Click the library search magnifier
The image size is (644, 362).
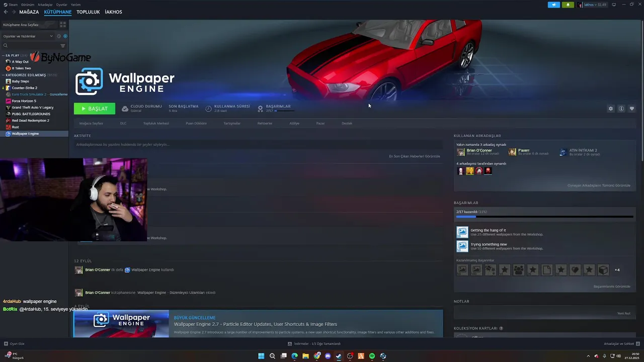click(6, 45)
